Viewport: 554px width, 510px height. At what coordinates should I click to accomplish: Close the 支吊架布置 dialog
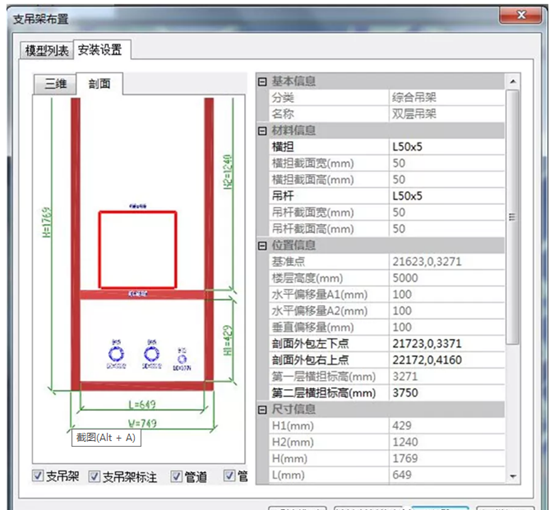[521, 15]
